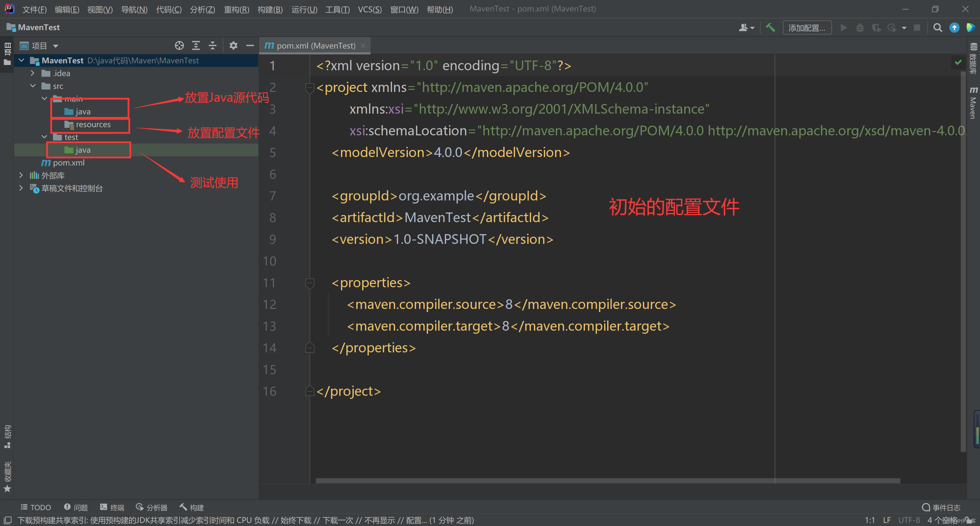Screen dimensions: 980x526
Task: Click MavenTest breadcrumb in navigation bar
Action: 33,27
